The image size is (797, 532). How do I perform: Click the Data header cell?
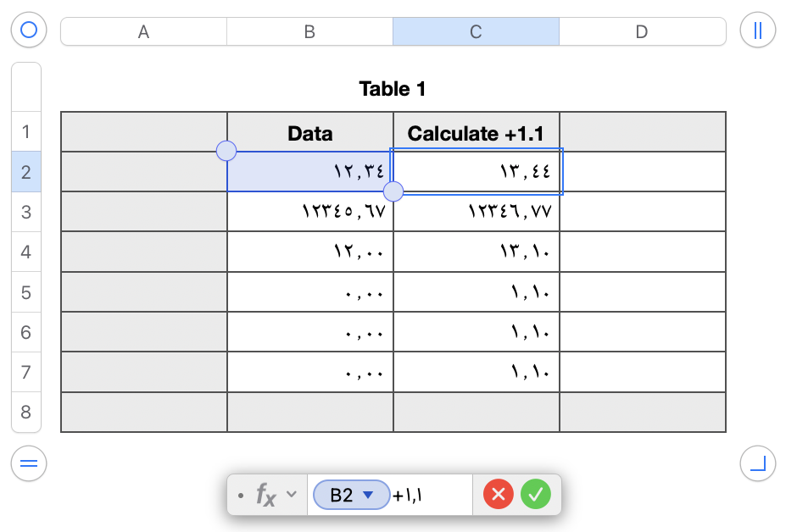[310, 132]
